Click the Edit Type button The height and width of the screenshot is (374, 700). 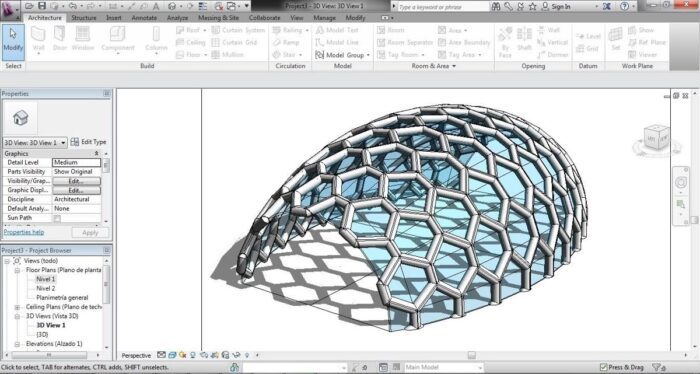click(x=88, y=142)
